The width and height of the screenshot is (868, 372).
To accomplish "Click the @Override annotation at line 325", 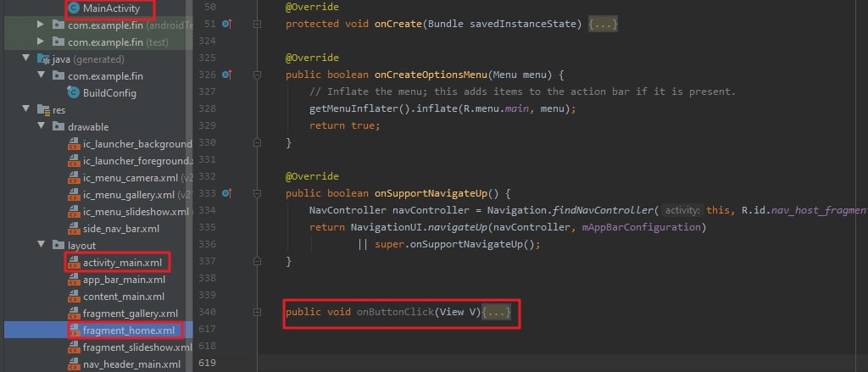I will pos(312,58).
